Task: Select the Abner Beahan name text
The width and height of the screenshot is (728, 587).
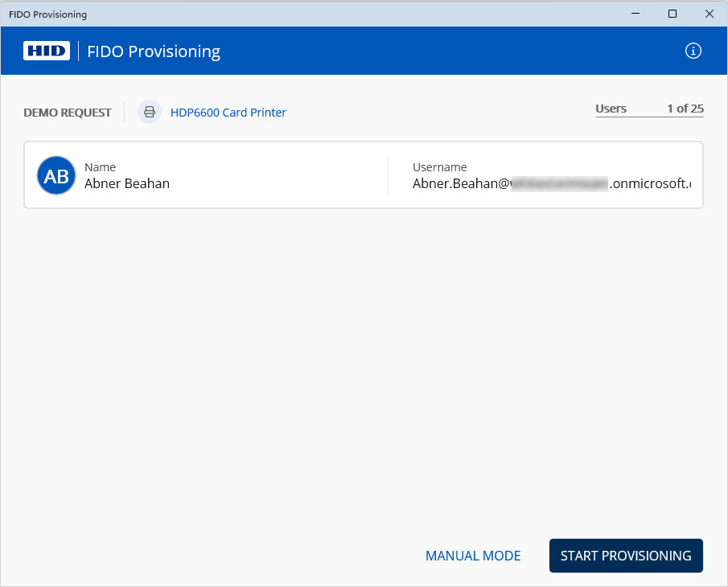Action: click(127, 183)
